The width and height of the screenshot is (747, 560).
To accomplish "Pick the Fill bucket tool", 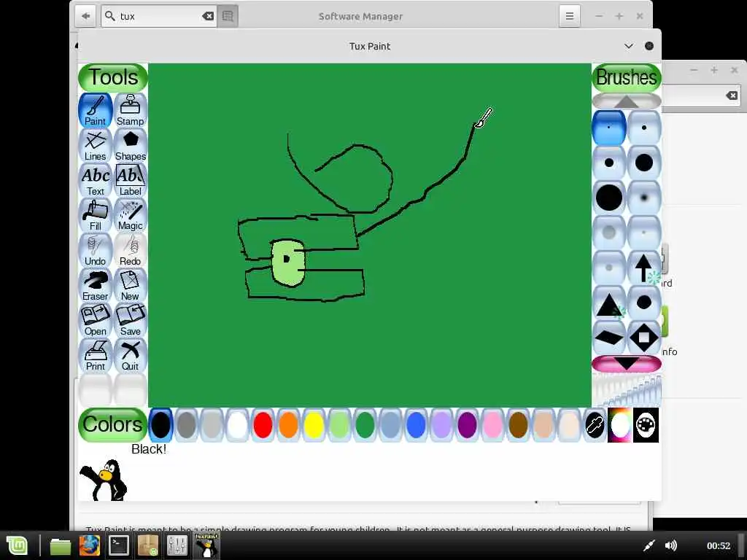I will click(96, 215).
